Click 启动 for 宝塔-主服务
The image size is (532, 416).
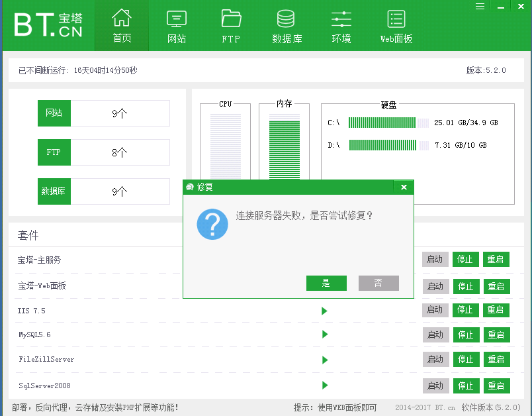[435, 260]
